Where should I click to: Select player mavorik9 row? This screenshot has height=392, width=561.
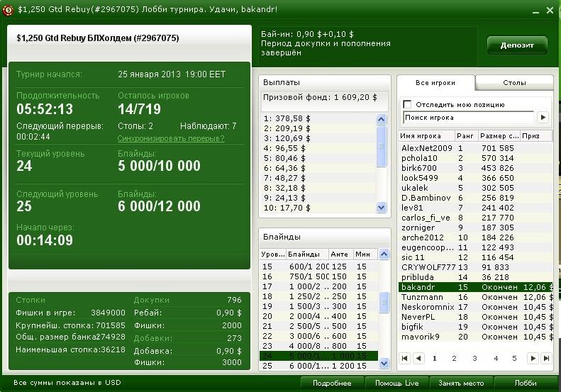(475, 337)
